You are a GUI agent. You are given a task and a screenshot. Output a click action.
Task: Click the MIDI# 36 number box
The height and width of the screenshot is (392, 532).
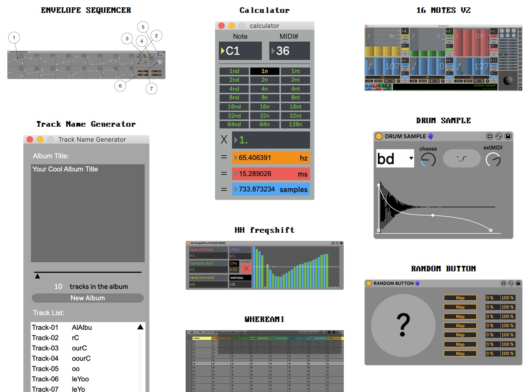click(x=290, y=51)
